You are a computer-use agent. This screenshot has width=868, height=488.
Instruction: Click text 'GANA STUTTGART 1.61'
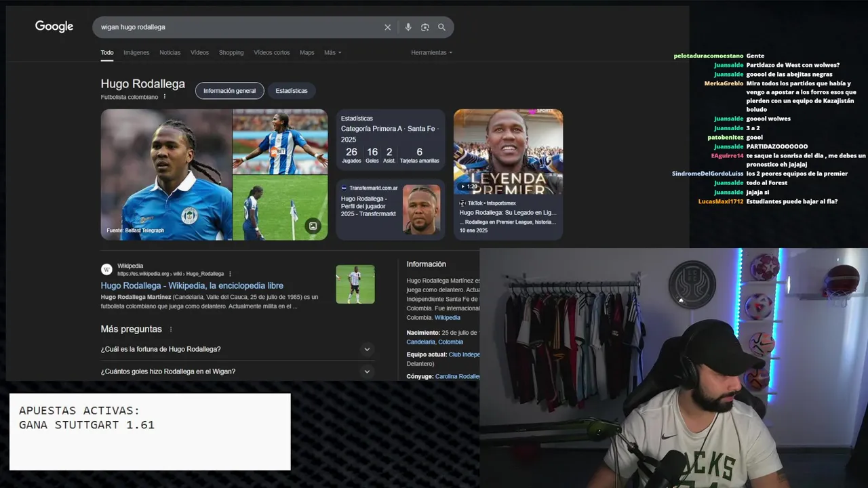(x=87, y=425)
